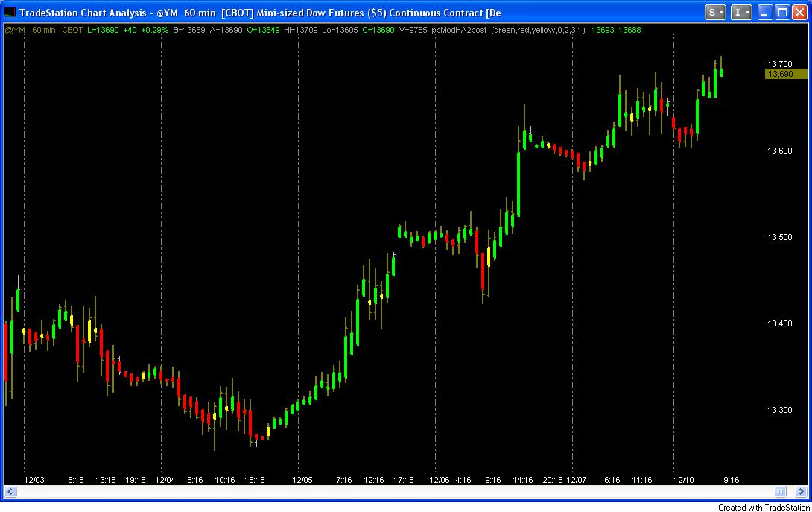The width and height of the screenshot is (812, 512).
Task: Click the TradeStation chart window icon
Action: [10, 13]
